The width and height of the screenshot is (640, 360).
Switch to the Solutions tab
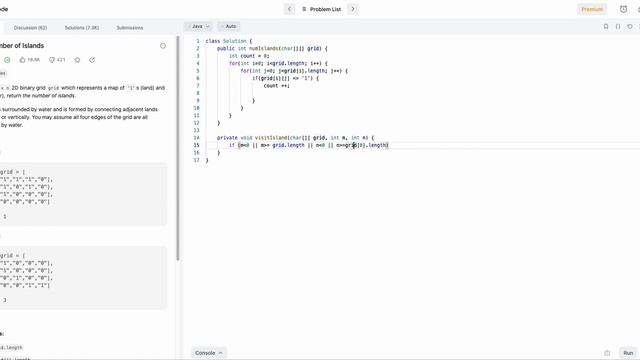point(82,28)
